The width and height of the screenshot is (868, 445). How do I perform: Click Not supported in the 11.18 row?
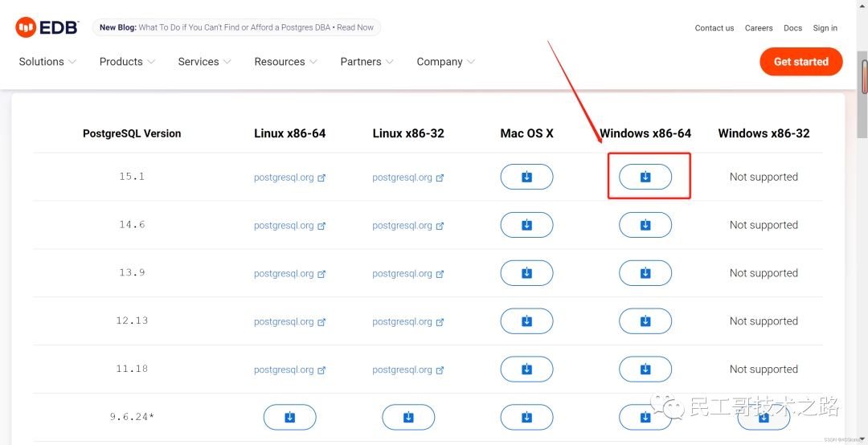[x=764, y=369]
